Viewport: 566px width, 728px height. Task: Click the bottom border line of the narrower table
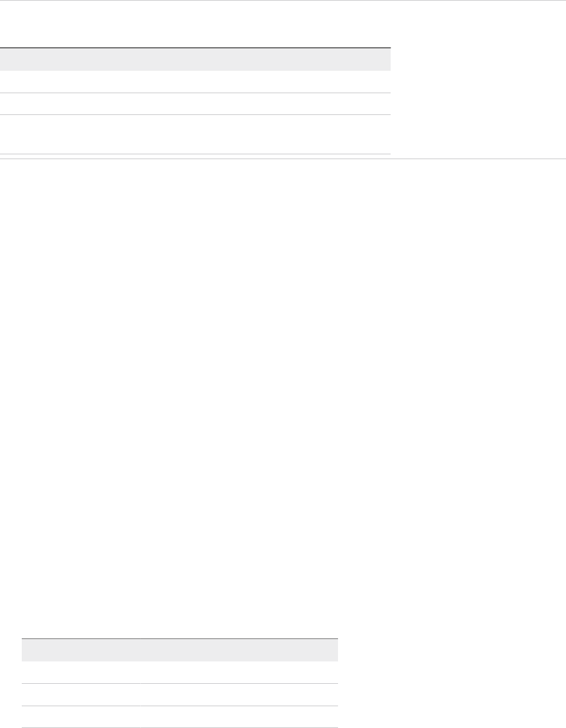click(x=180, y=727)
